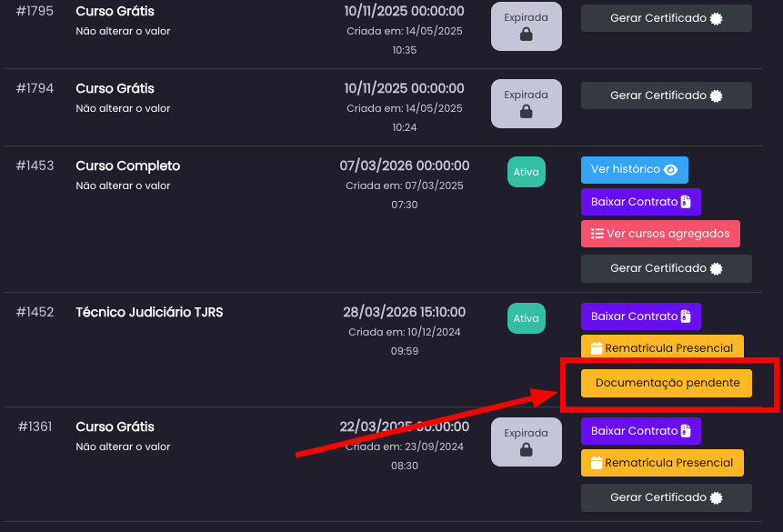Select the Curso Completo course title
The height and width of the screenshot is (532, 783).
click(128, 166)
